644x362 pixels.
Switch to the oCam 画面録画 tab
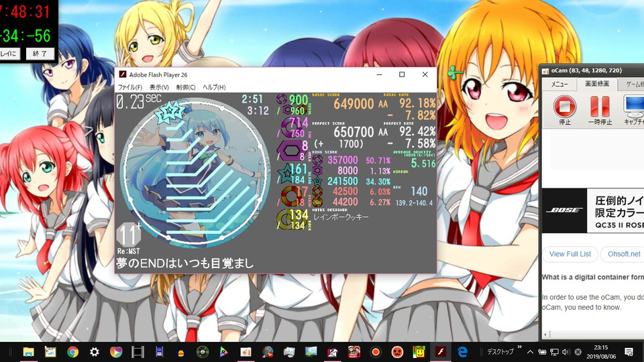coord(597,84)
